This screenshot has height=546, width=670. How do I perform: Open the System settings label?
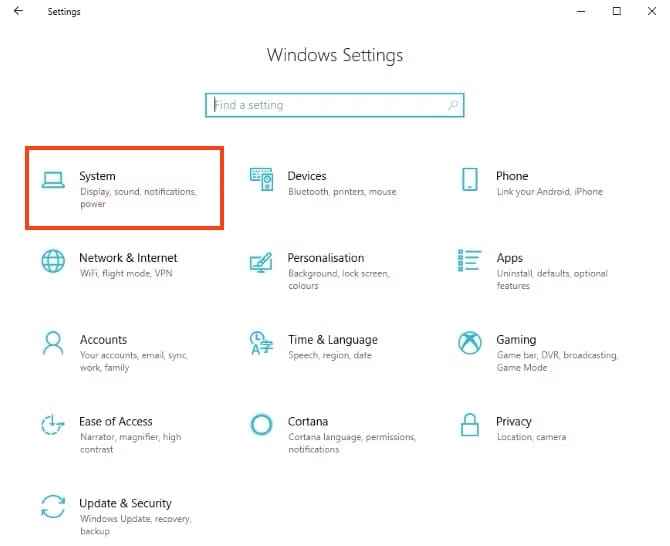pyautogui.click(x=97, y=176)
